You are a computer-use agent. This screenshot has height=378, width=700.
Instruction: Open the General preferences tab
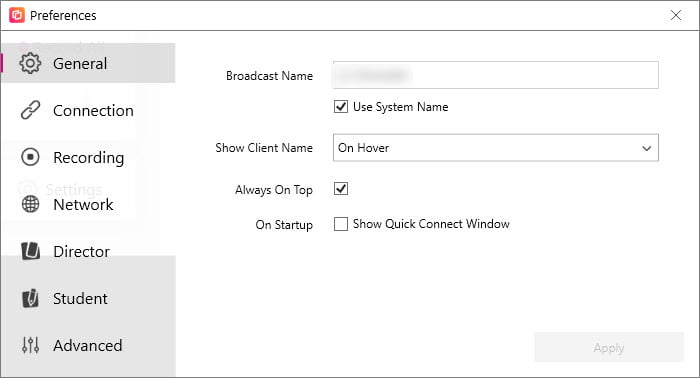(88, 63)
